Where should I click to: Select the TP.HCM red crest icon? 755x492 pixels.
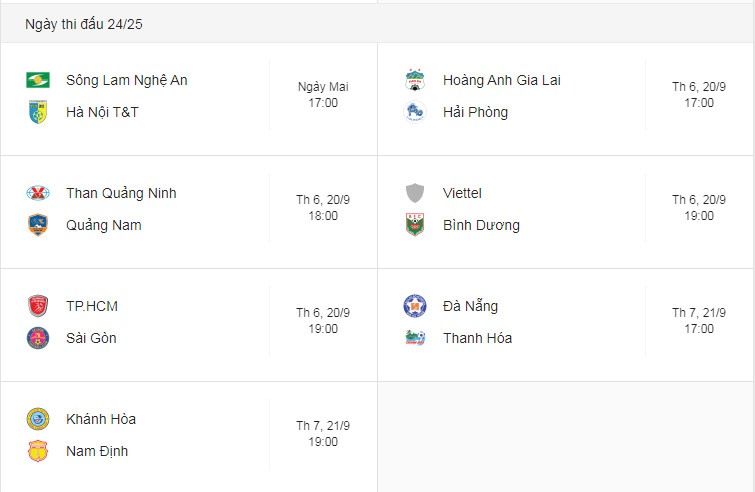point(38,306)
